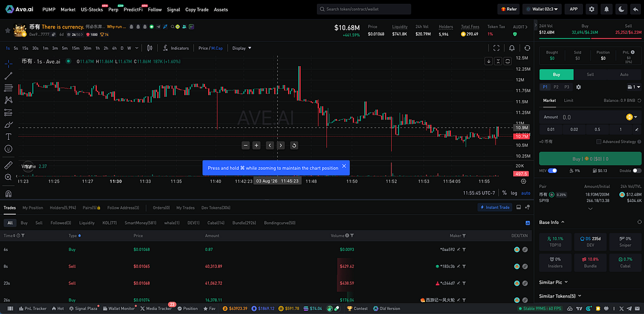Switch chart to M.Cap display
This screenshot has width=644, height=314.
coord(217,48)
